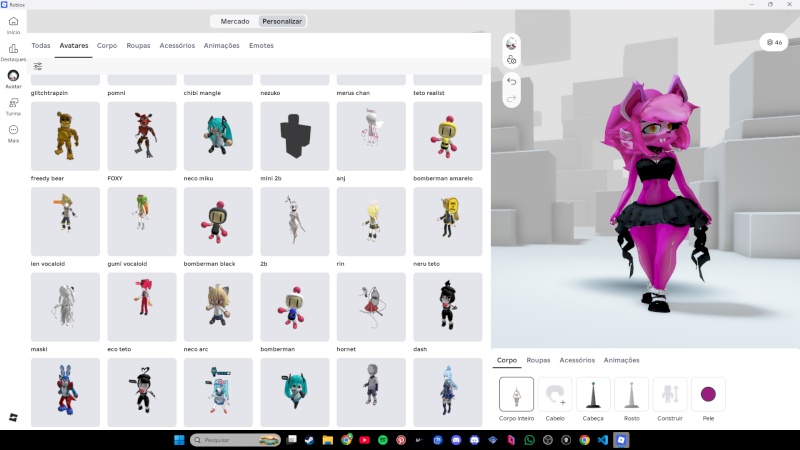Open the Cabeça head category
This screenshot has height=450, width=800.
(x=593, y=396)
